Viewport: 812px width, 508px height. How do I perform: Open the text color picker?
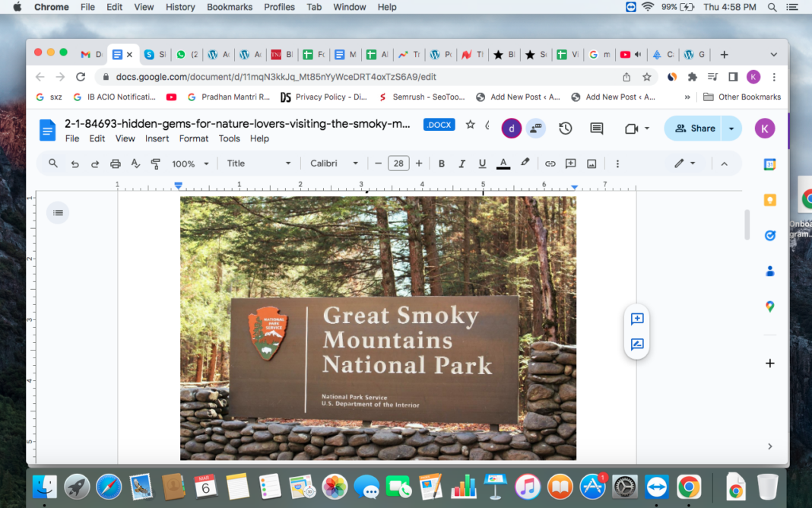point(503,164)
